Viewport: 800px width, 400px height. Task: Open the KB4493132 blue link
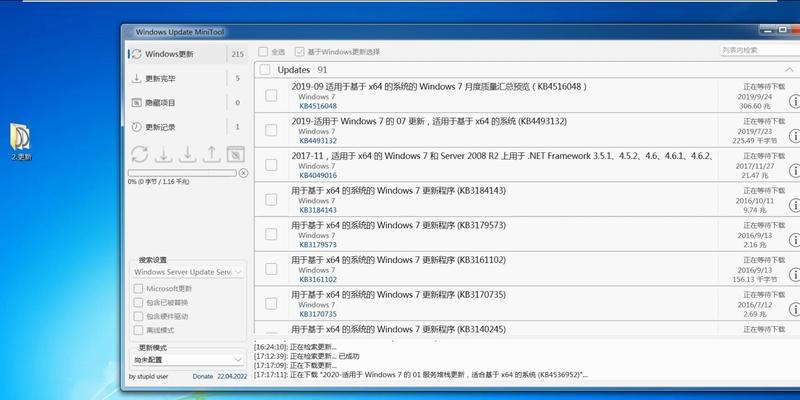click(318, 141)
